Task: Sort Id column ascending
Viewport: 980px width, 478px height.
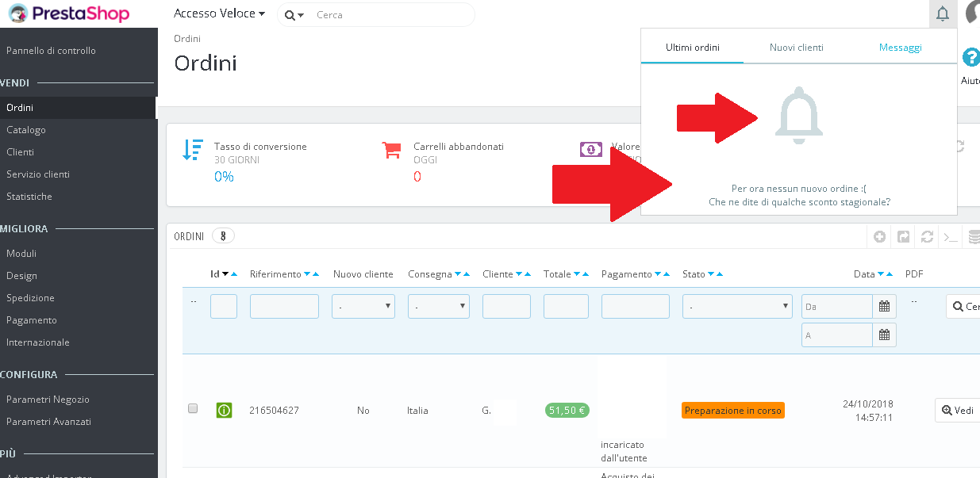Action: 235,274
